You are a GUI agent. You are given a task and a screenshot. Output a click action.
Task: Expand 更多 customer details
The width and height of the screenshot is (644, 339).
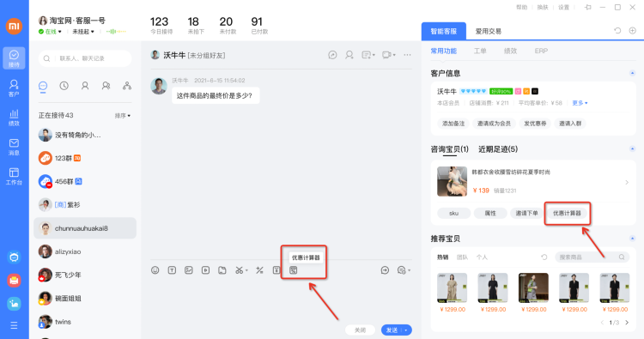580,103
